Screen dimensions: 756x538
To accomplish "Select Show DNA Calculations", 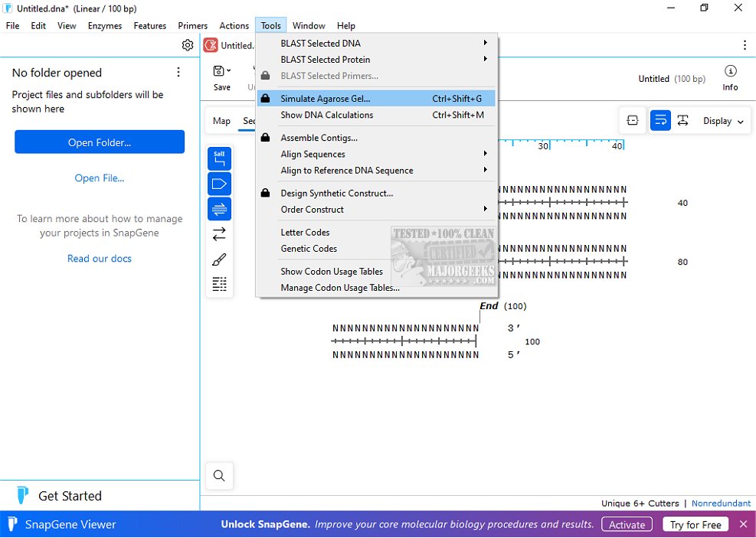I will pyautogui.click(x=376, y=115).
